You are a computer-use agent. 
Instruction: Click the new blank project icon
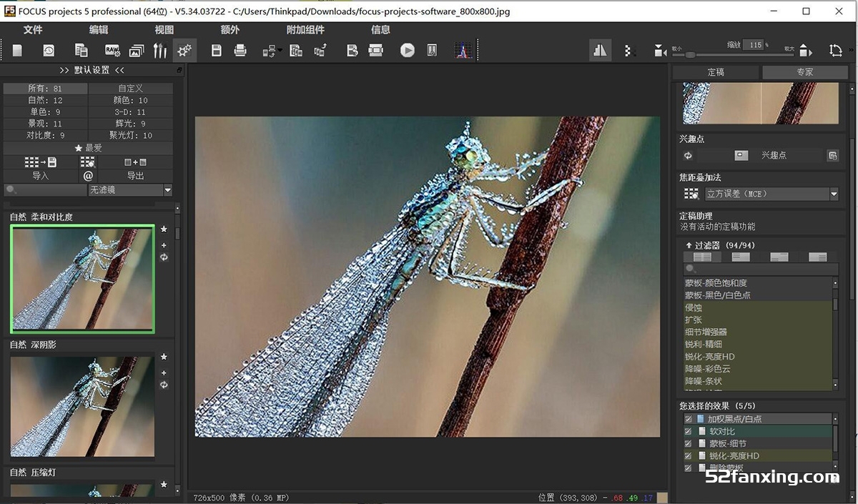(17, 50)
